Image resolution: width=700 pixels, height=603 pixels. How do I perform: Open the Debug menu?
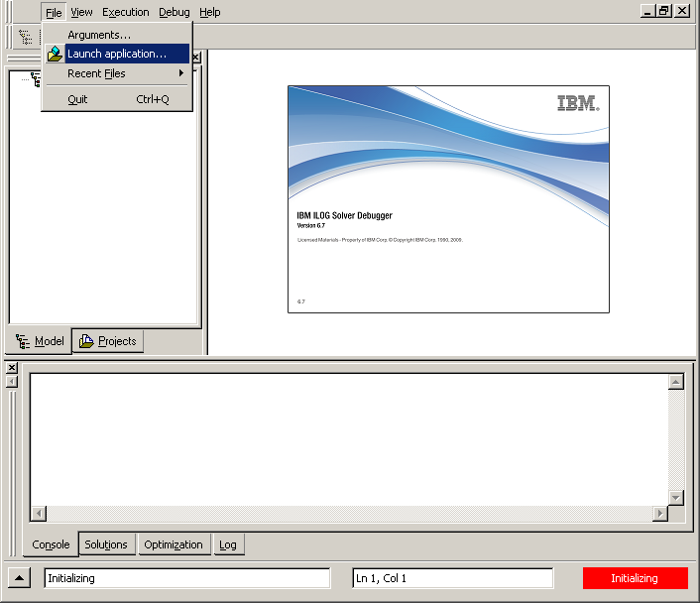pos(175,13)
